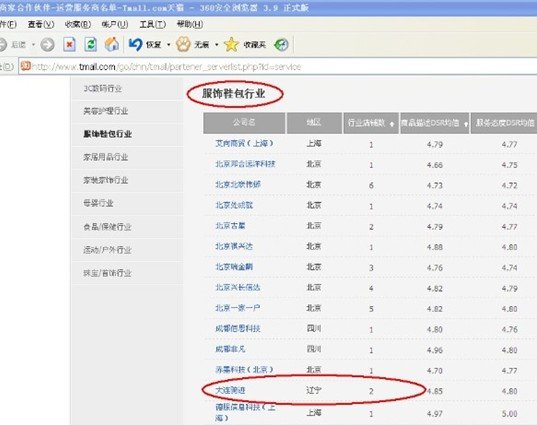This screenshot has width=537, height=425.
Task: Click the store count 5 cell
Action: click(x=371, y=309)
